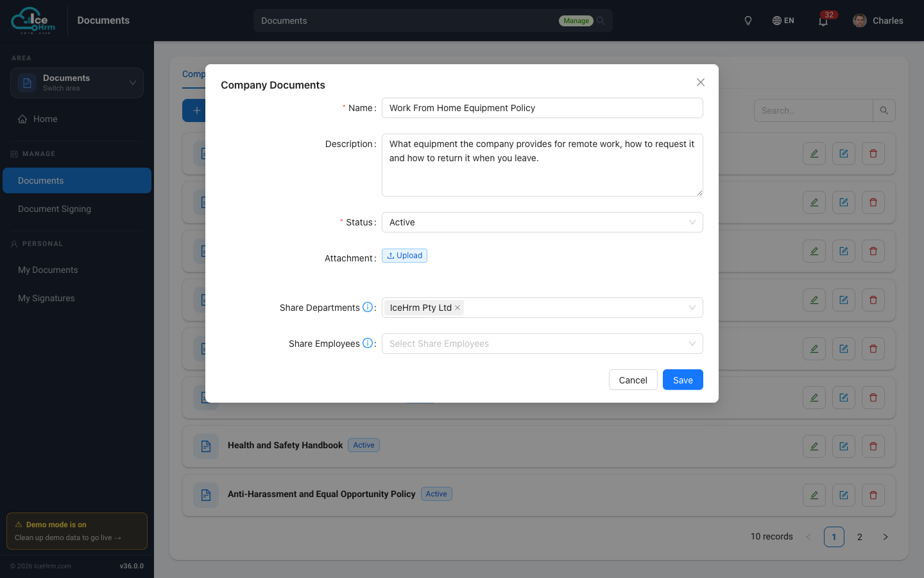This screenshot has height=578, width=924.
Task: Click the list search magnifier button
Action: 884,110
